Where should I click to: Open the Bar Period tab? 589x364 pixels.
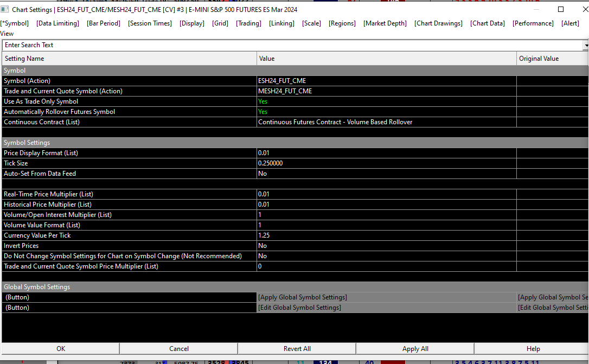pyautogui.click(x=104, y=23)
